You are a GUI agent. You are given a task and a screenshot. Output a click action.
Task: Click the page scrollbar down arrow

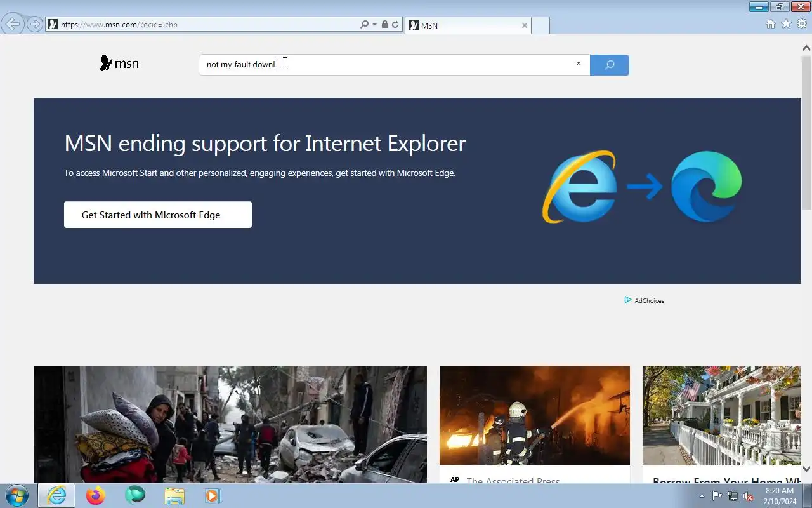click(x=807, y=469)
